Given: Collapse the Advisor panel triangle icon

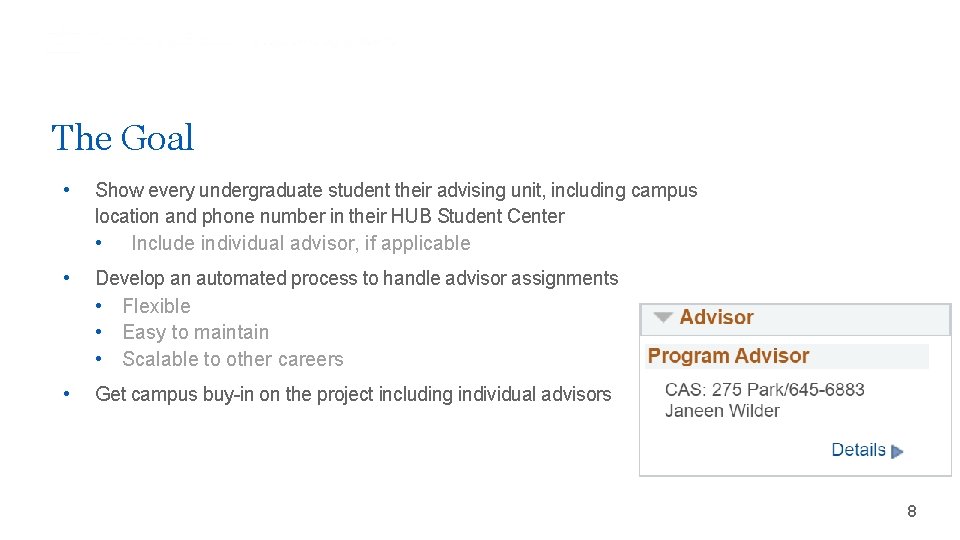Looking at the screenshot, I should (x=663, y=317).
